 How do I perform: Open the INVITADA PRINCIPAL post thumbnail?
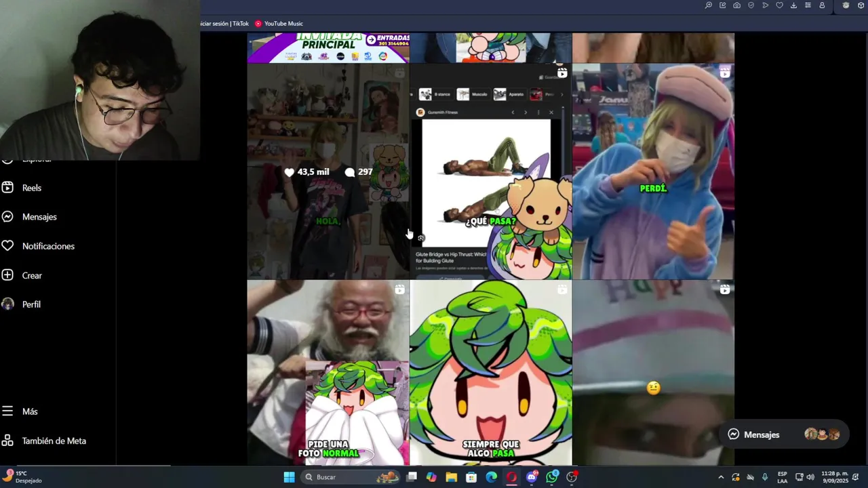tap(328, 47)
